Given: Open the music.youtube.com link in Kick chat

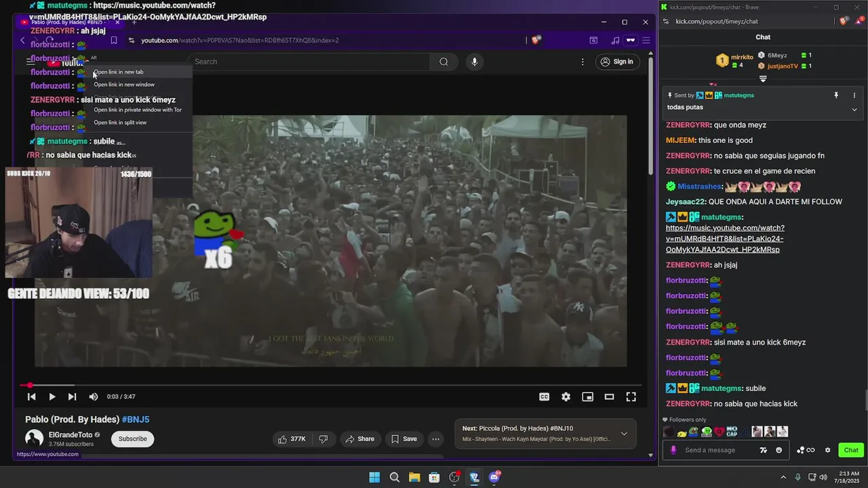Looking at the screenshot, I should pos(725,239).
